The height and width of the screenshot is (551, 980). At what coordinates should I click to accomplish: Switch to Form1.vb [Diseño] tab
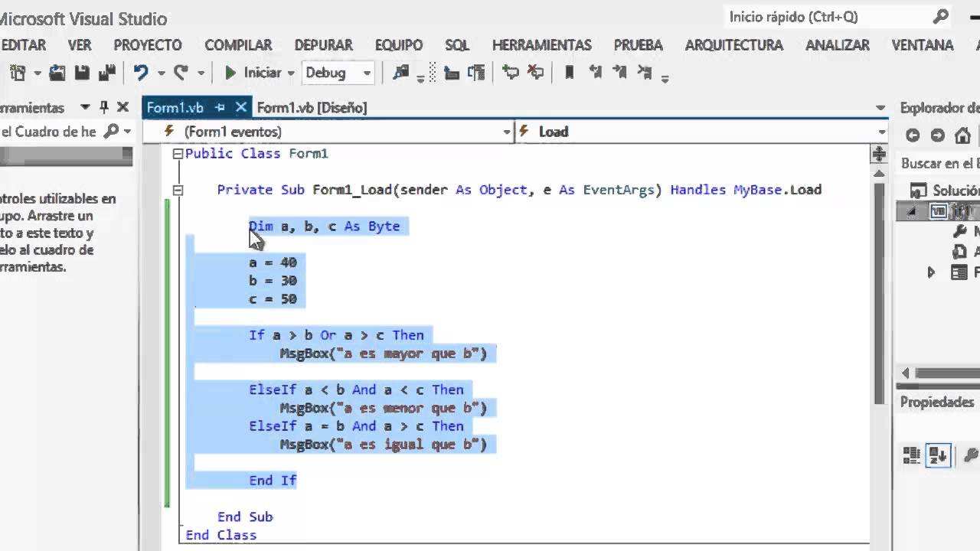tap(312, 108)
